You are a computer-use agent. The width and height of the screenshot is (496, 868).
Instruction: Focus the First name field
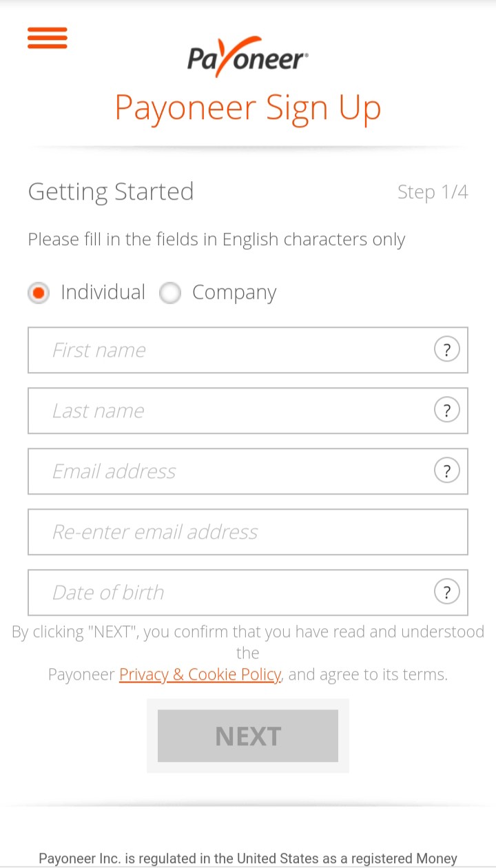(x=227, y=350)
